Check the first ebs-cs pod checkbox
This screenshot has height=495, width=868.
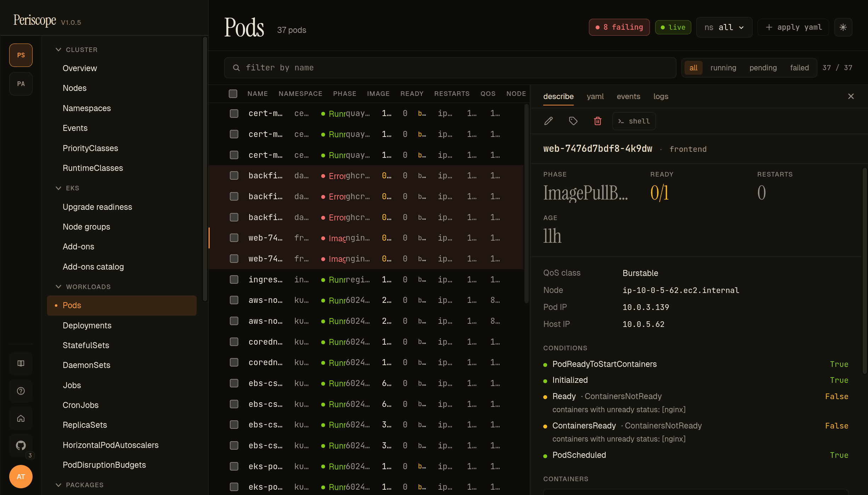(234, 383)
